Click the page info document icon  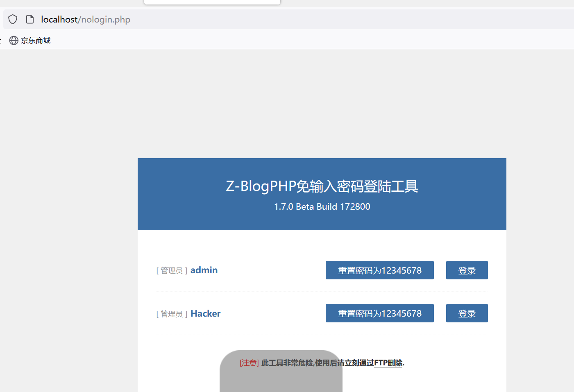click(30, 19)
